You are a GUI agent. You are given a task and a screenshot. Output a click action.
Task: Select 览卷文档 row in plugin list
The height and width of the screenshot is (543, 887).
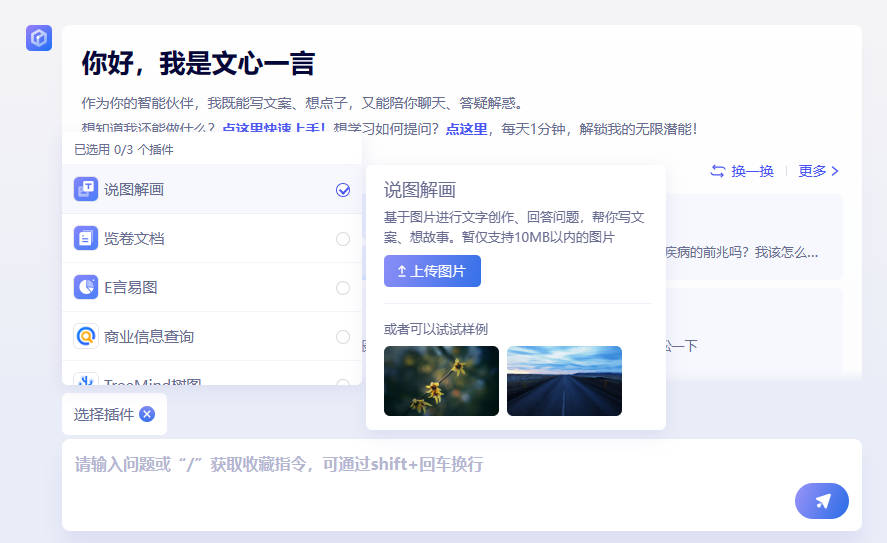tap(212, 238)
